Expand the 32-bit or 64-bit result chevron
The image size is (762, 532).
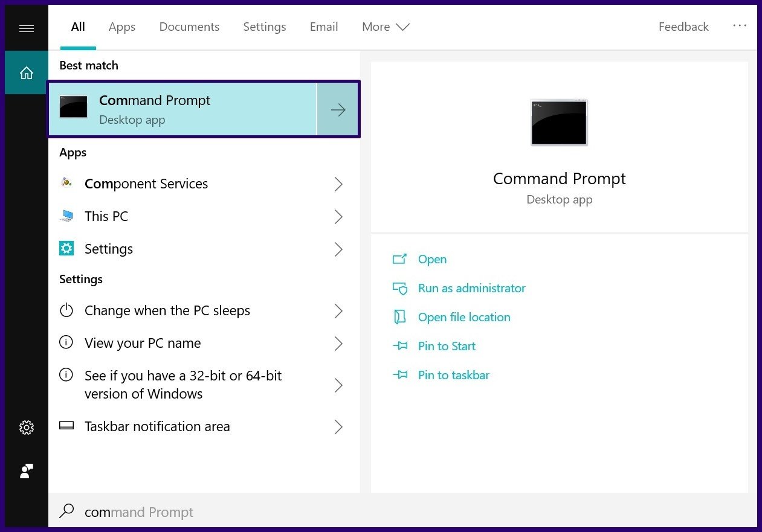338,385
